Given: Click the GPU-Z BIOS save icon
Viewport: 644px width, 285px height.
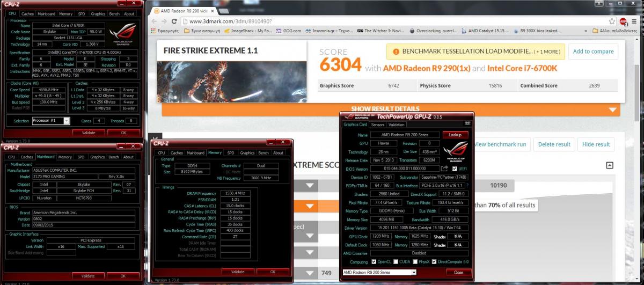Looking at the screenshot, I should [x=444, y=169].
